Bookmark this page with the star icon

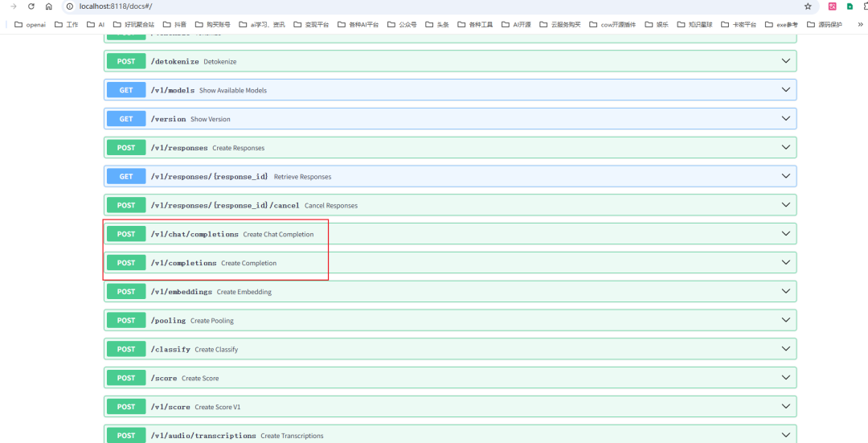[x=808, y=6]
